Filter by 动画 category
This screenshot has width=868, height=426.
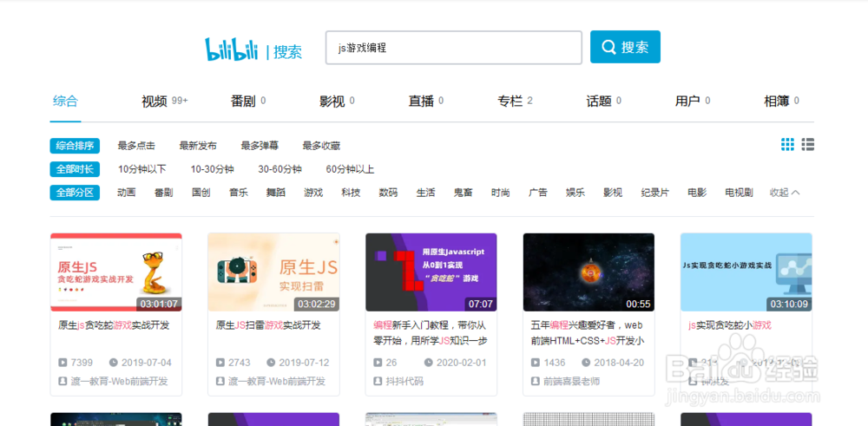(x=126, y=193)
